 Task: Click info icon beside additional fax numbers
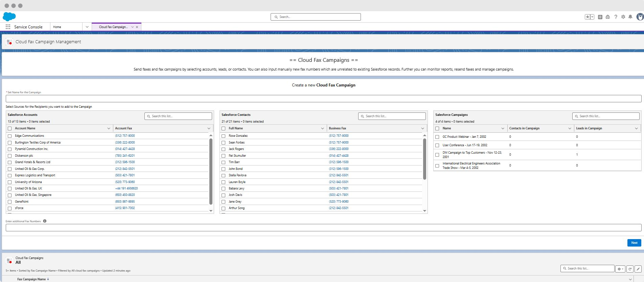[45, 221]
